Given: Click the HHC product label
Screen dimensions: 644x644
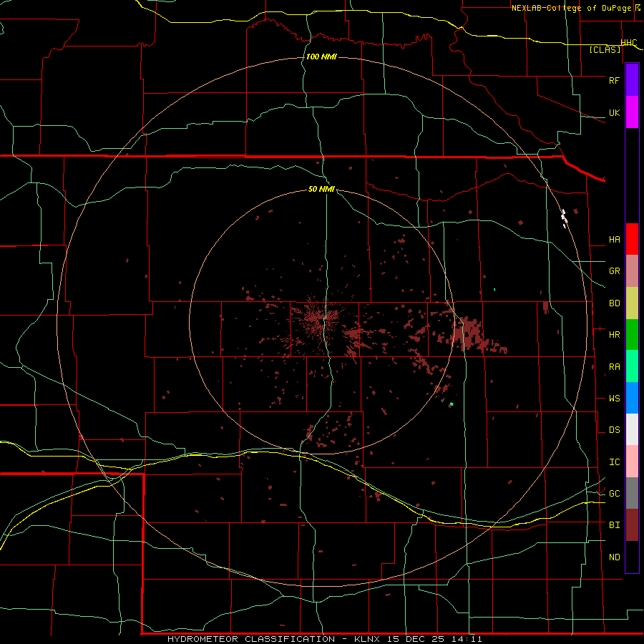Looking at the screenshot, I should [x=629, y=43].
